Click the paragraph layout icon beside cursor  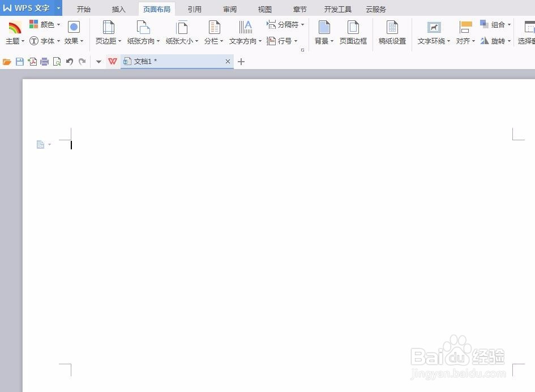tap(41, 145)
